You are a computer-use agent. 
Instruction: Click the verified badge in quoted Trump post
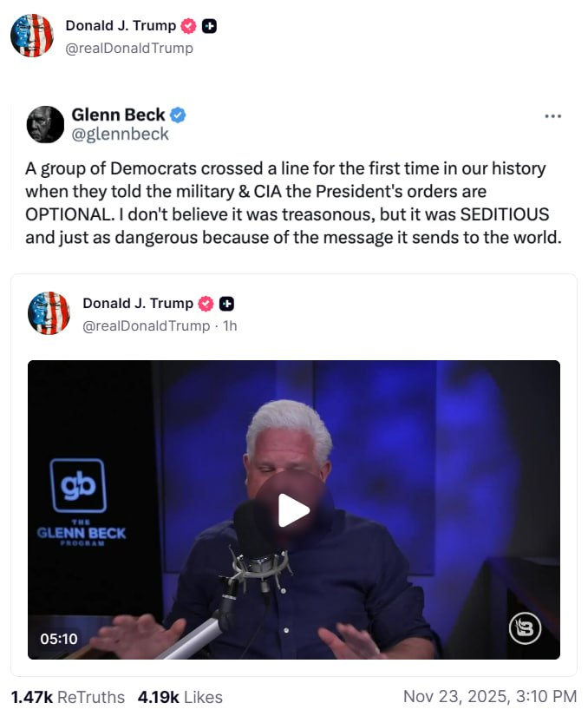tap(206, 304)
